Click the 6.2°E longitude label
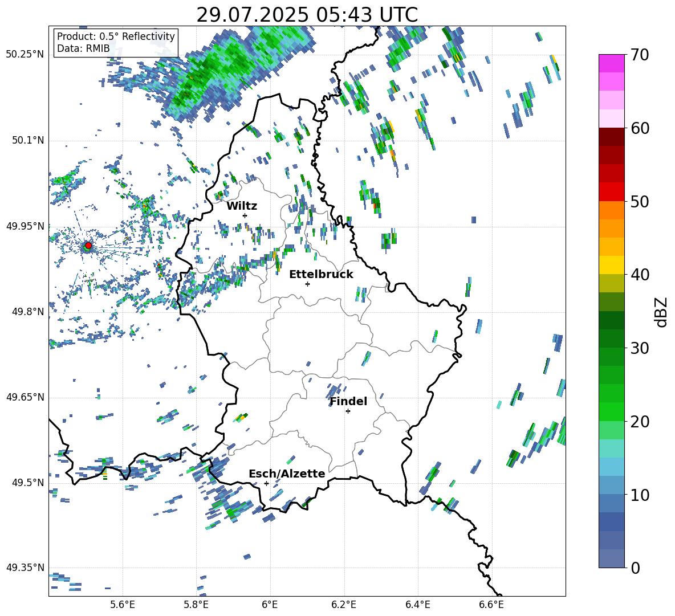The height and width of the screenshot is (616, 675). (344, 605)
